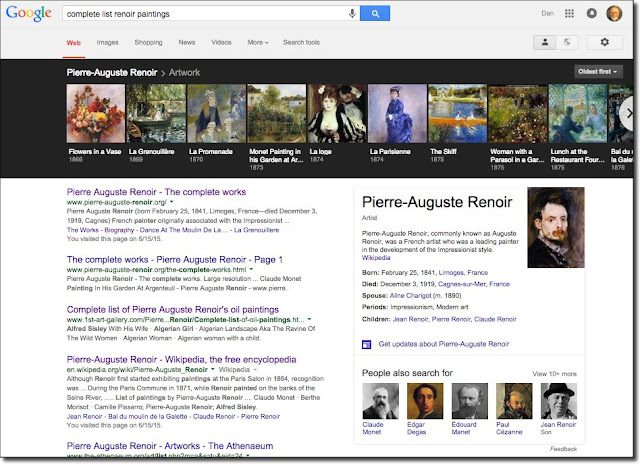
Task: Switch to the News tab
Action: (187, 42)
